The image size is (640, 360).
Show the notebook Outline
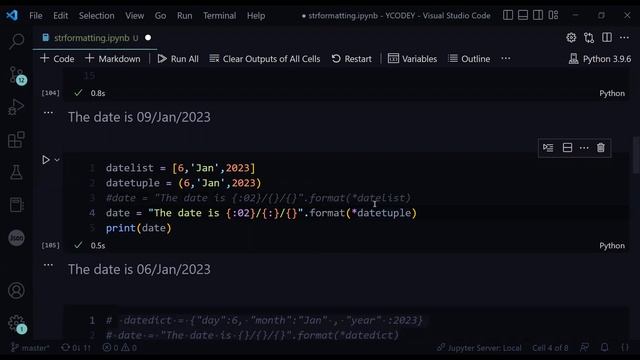point(469,59)
